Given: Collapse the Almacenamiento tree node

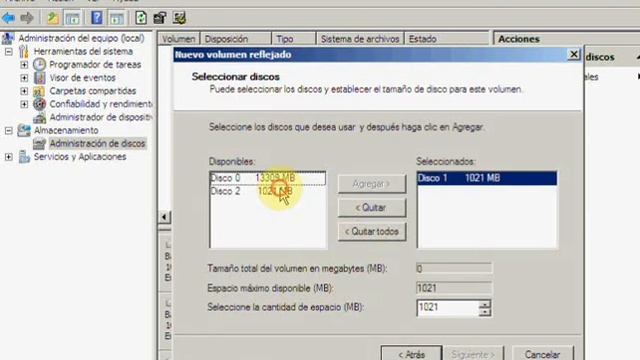Looking at the screenshot, I should click(9, 131).
